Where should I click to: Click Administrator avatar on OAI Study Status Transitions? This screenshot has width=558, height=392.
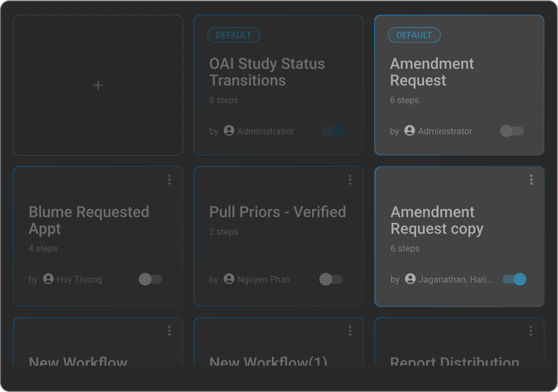229,131
